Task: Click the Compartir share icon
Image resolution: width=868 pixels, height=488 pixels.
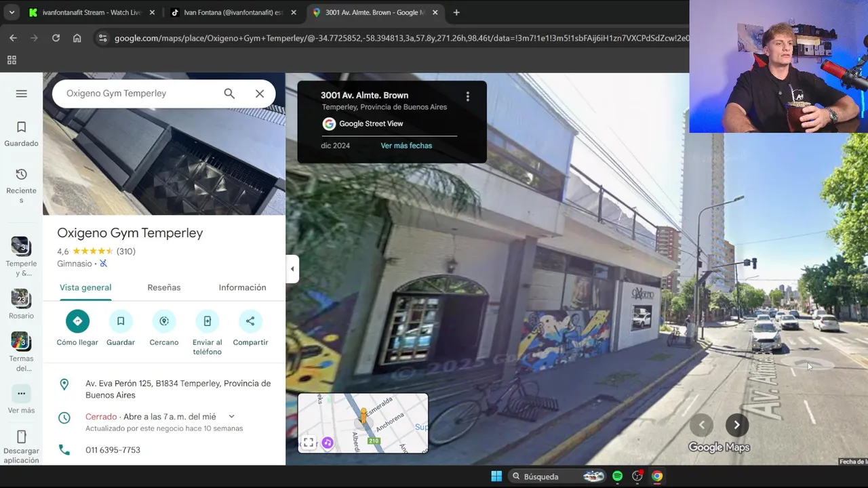Action: coord(250,321)
